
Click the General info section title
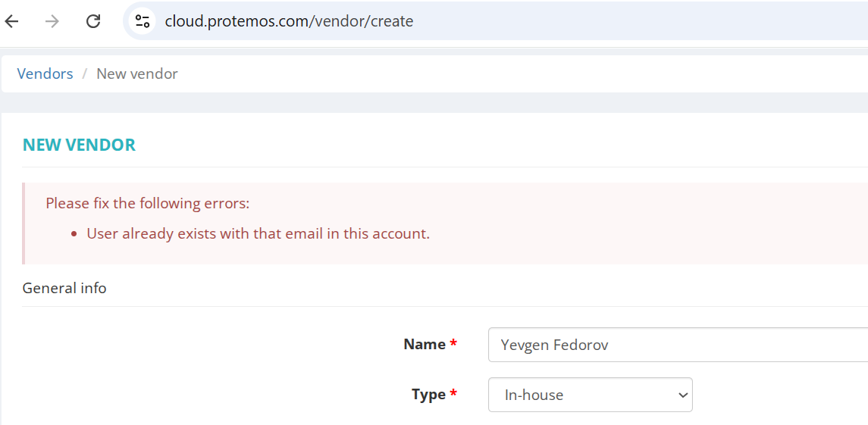(x=64, y=288)
